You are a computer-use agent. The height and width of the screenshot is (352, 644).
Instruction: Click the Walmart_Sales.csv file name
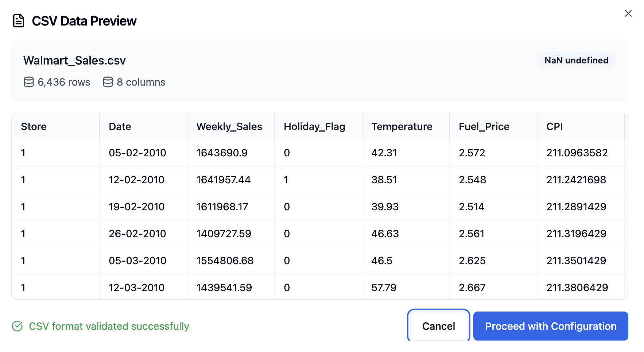point(74,60)
